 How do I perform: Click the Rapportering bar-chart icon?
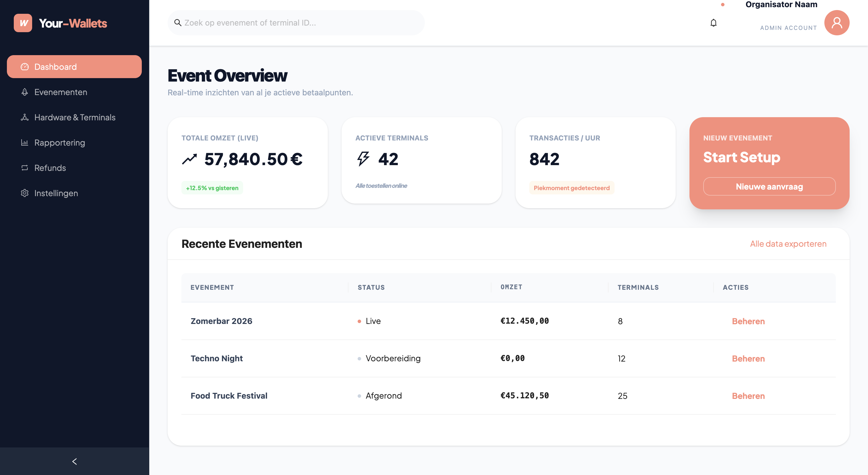24,143
